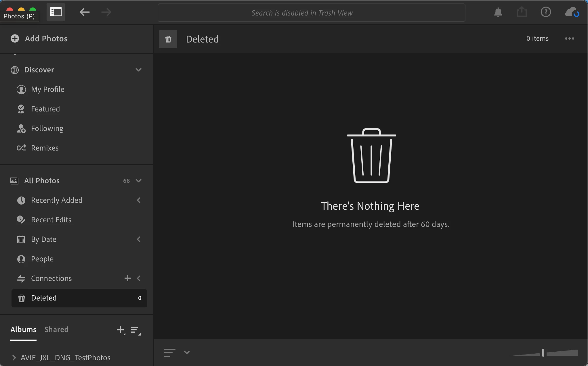Click the cloud sync status icon

pos(572,12)
